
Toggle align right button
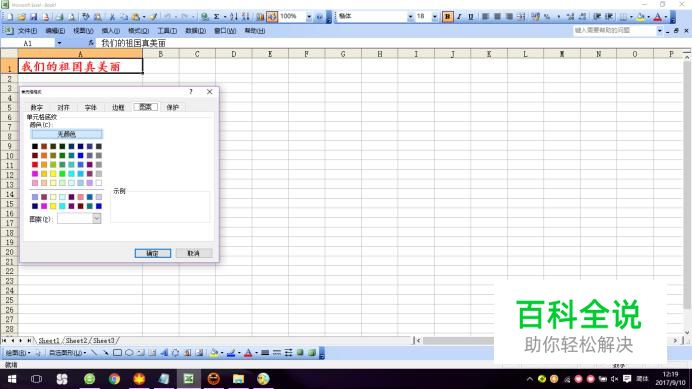click(509, 17)
